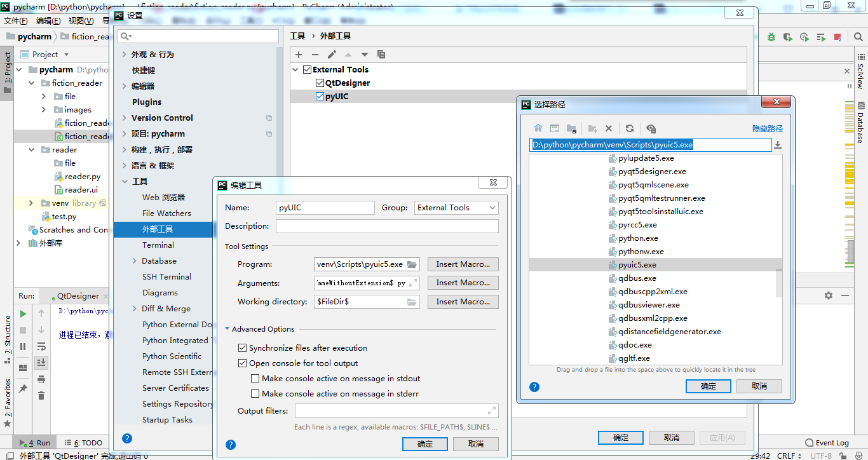Image resolution: width=868 pixels, height=460 pixels.
Task: Rerun the process in Run panel
Action: coord(24,313)
